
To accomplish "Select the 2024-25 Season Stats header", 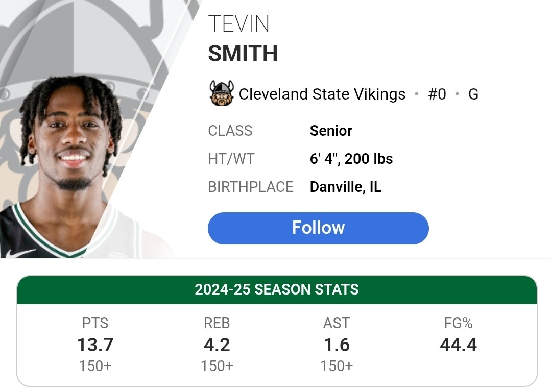I will coord(277,289).
